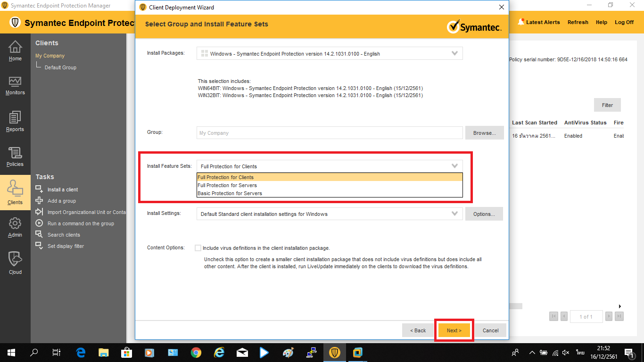Viewport: 644px width, 362px height.
Task: Choose Basic Protection for Servers option
Action: click(x=230, y=193)
